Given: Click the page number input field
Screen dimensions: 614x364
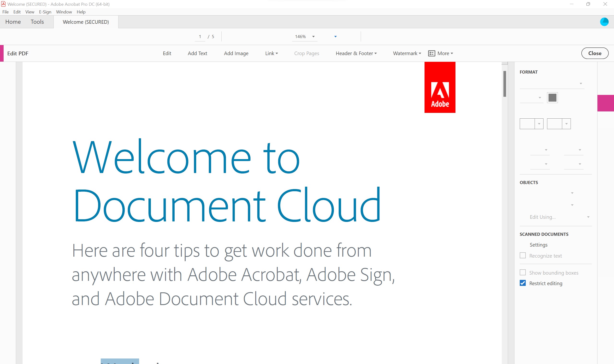Looking at the screenshot, I should [200, 37].
